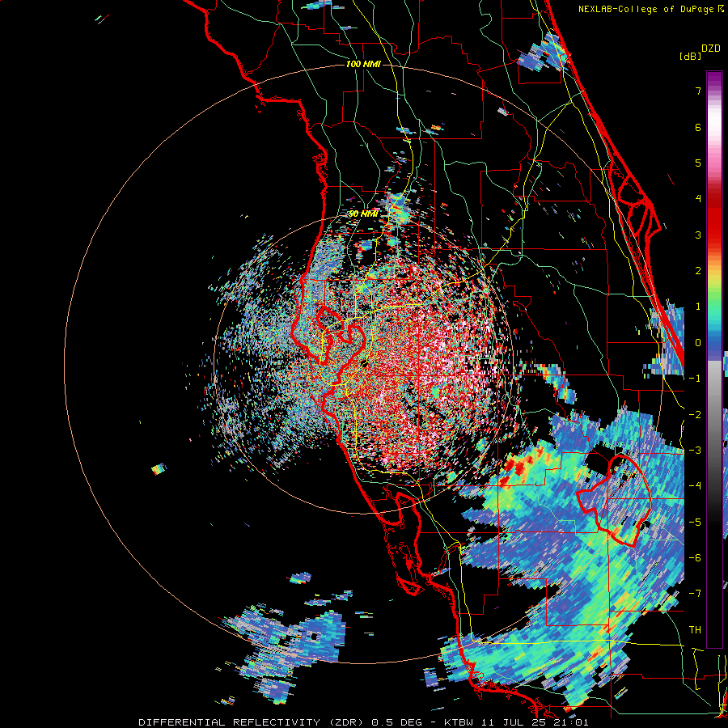Click the '100 NMI' range ring label
728x728 pixels.
coord(363,64)
